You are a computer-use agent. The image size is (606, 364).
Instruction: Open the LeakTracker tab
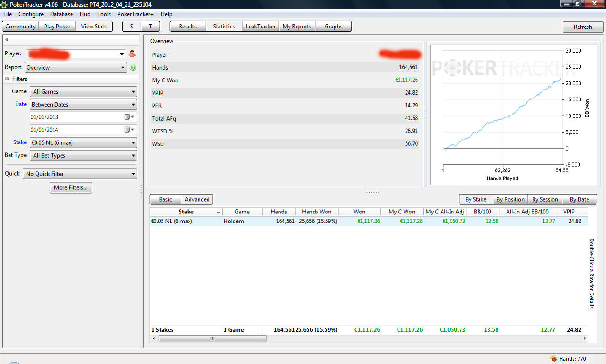(x=261, y=27)
